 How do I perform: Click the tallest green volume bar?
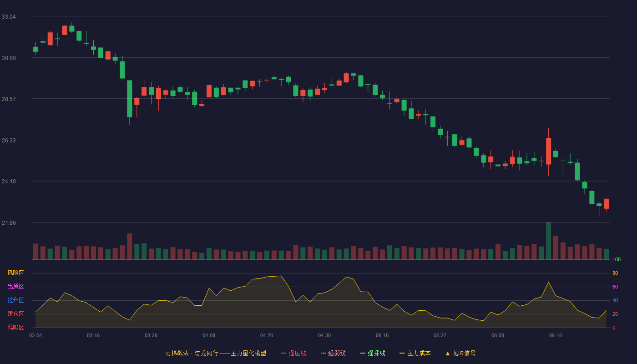point(548,241)
